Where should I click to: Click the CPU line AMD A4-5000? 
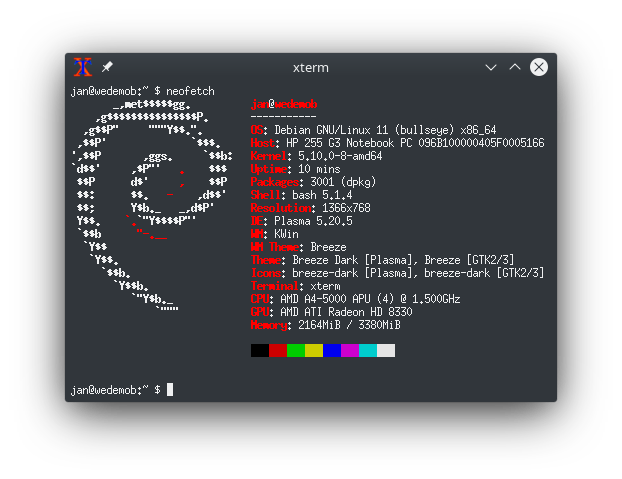click(355, 299)
